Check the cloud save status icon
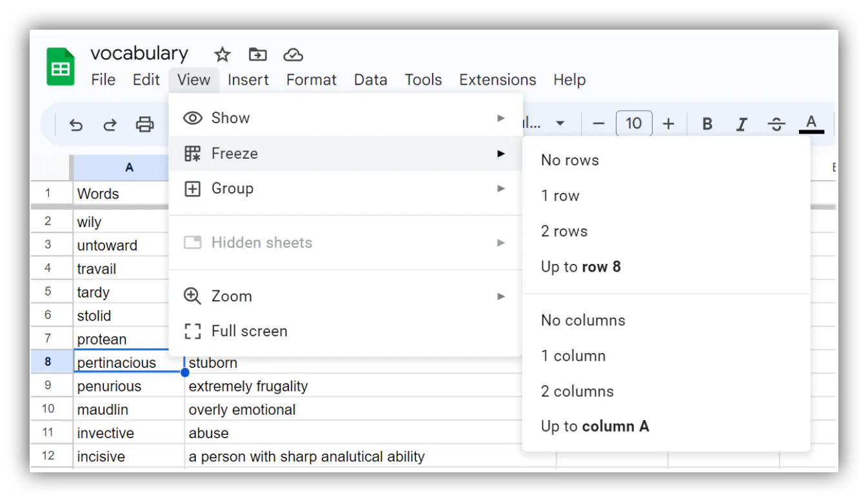This screenshot has width=868, height=502. click(293, 55)
